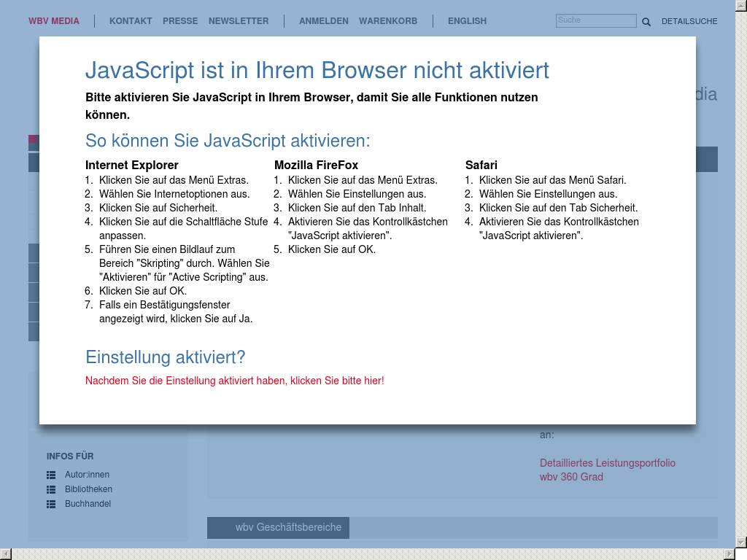The image size is (747, 560).
Task: Click the horizontal scrollbar left arrow
Action: (6, 554)
